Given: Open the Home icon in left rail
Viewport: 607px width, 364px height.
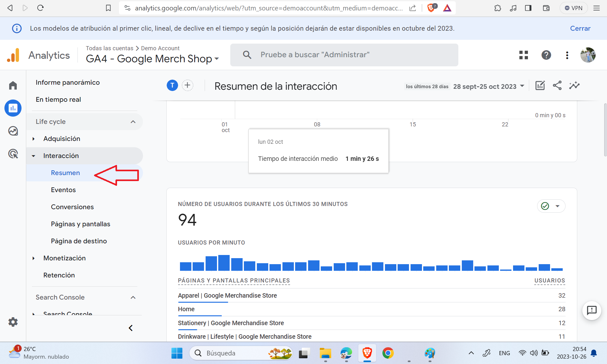Looking at the screenshot, I should 13,85.
